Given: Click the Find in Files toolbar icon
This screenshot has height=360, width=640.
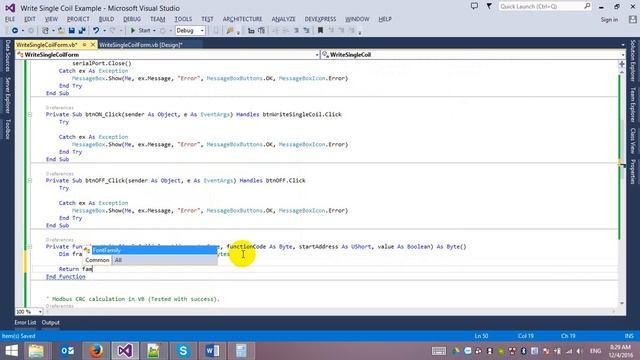Looking at the screenshot, I should 230,31.
